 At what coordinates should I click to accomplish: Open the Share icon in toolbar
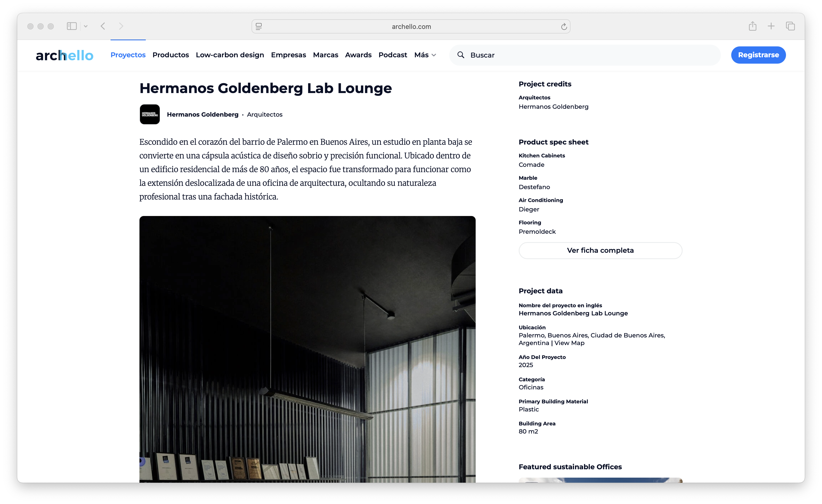click(752, 26)
